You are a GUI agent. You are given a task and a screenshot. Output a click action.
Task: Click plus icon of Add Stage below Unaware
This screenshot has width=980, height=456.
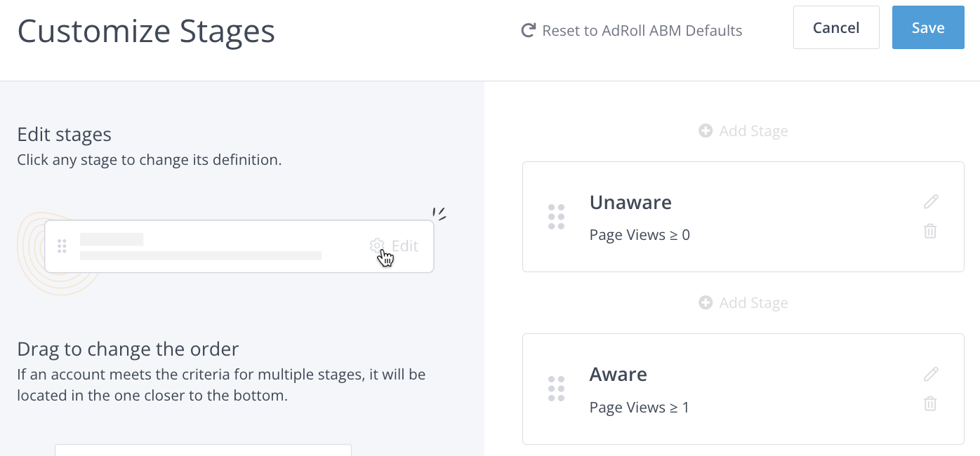coord(706,302)
